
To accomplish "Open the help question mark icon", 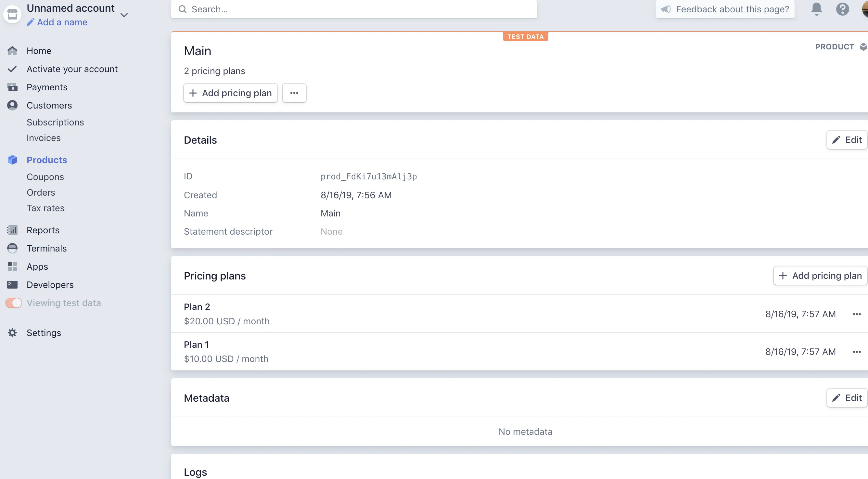I will coord(842,9).
